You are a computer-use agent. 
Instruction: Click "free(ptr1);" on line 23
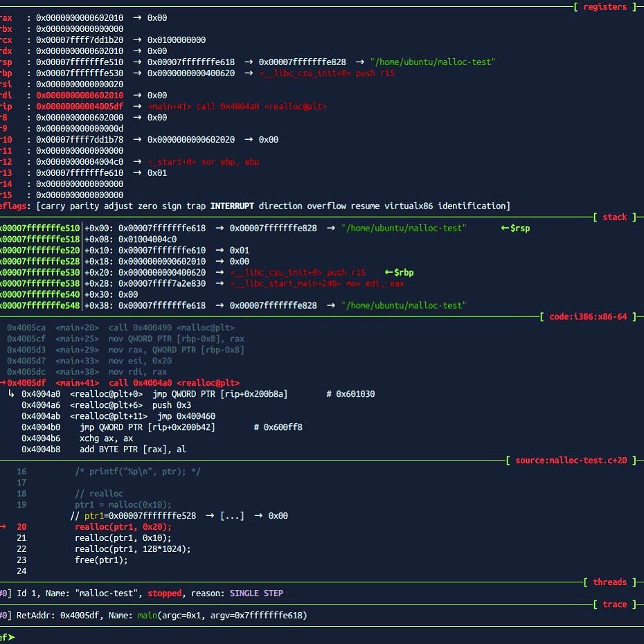[x=101, y=560]
